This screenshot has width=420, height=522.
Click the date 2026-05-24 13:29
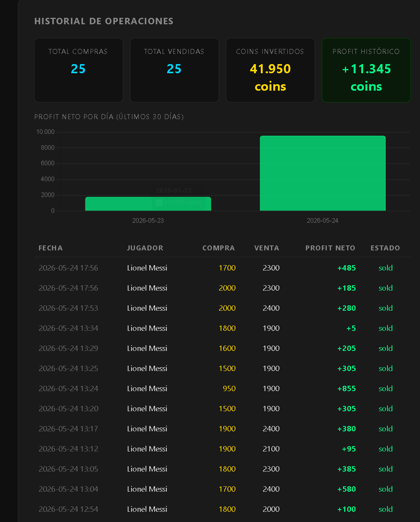(x=68, y=348)
